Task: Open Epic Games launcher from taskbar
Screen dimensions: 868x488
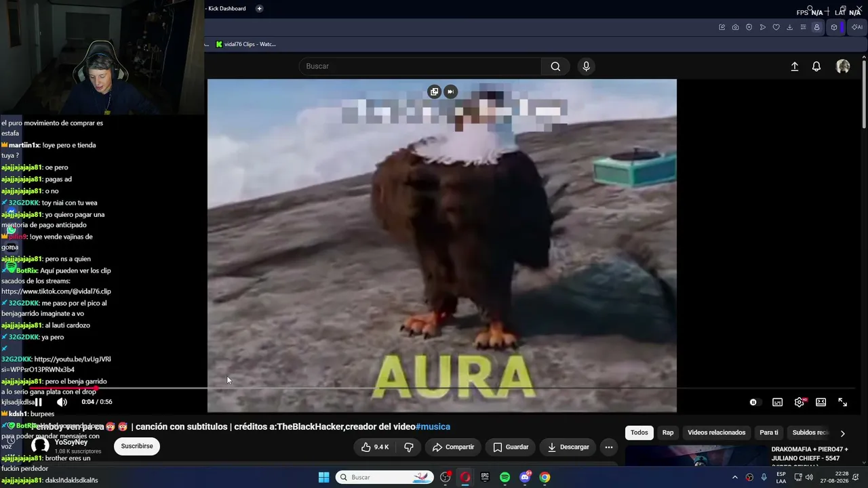Action: [485, 477]
